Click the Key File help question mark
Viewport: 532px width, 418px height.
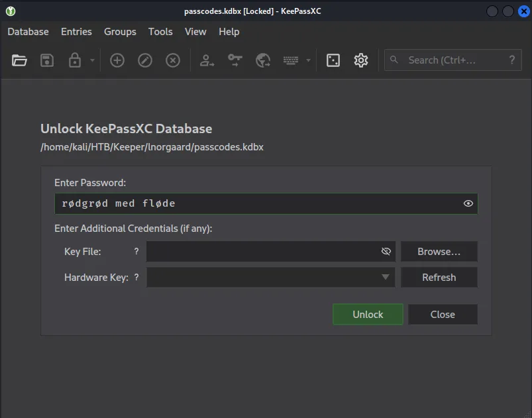pos(136,252)
